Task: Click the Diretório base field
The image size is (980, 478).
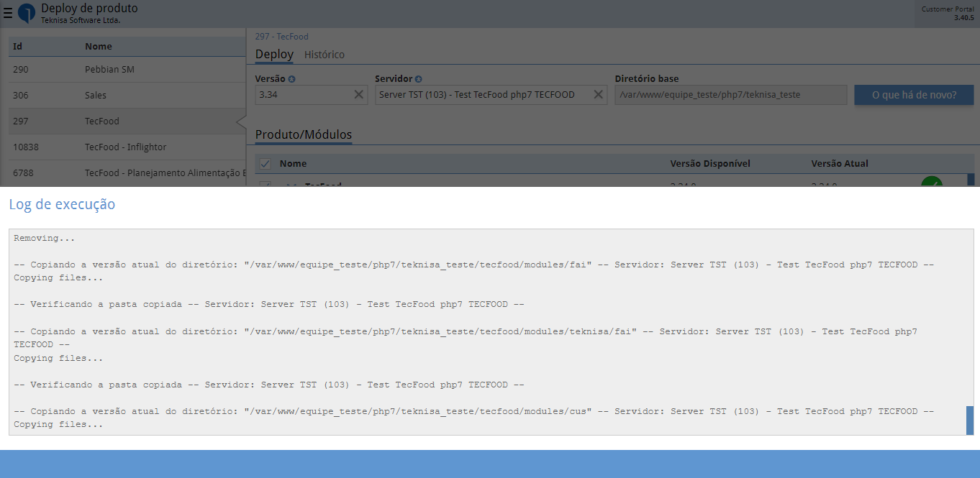Action: [730, 94]
